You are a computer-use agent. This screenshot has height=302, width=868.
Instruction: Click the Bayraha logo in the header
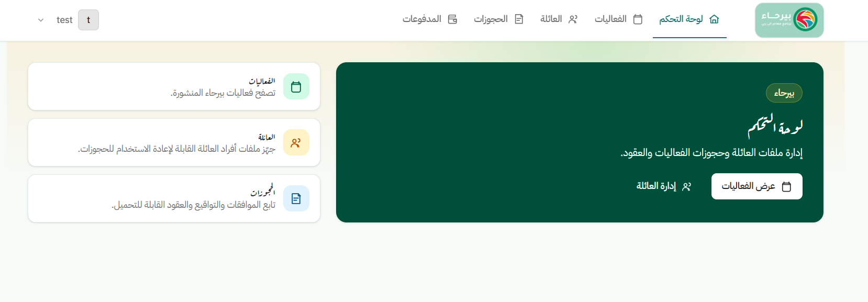coord(789,20)
